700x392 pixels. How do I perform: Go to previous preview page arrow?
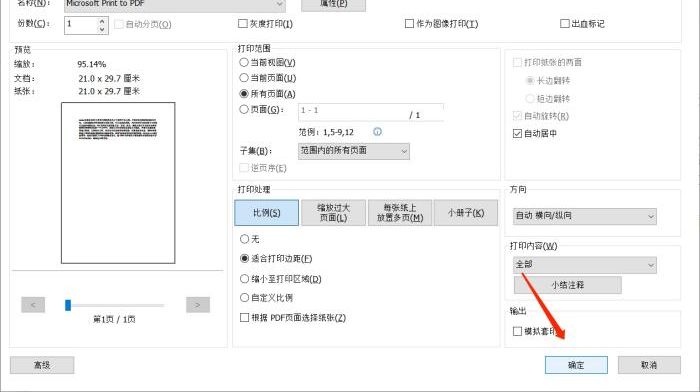click(x=33, y=305)
